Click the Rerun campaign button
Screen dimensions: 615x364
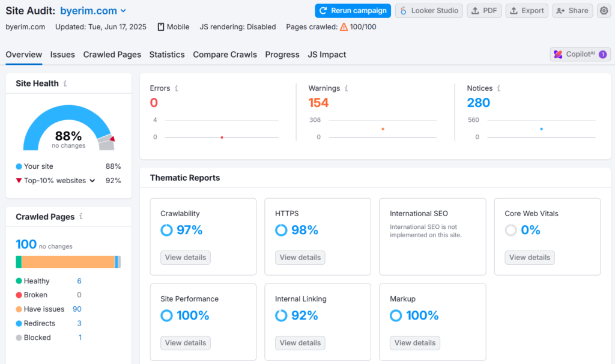point(353,11)
